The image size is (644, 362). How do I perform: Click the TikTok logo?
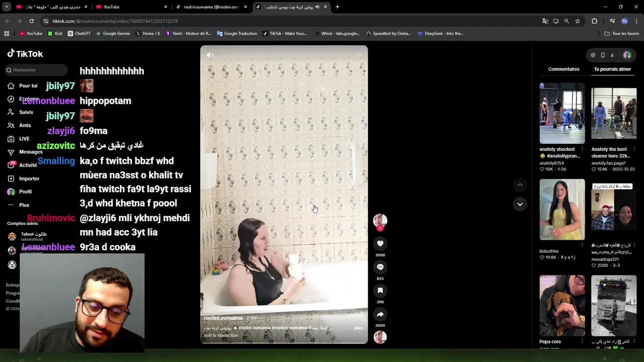click(25, 54)
